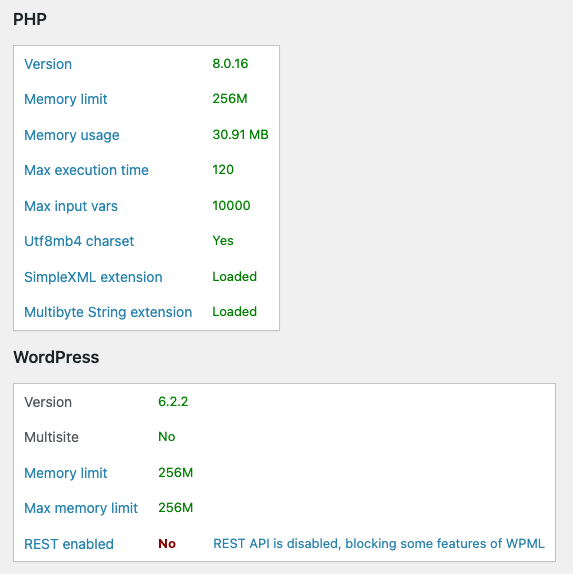The height and width of the screenshot is (574, 573).
Task: Click the WordPress section heading
Action: [56, 357]
